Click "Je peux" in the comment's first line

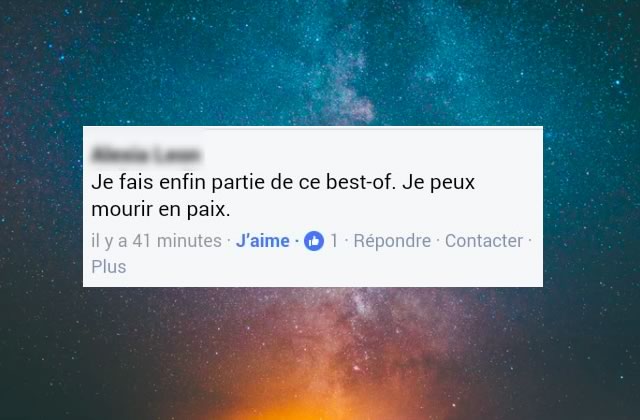click(438, 182)
